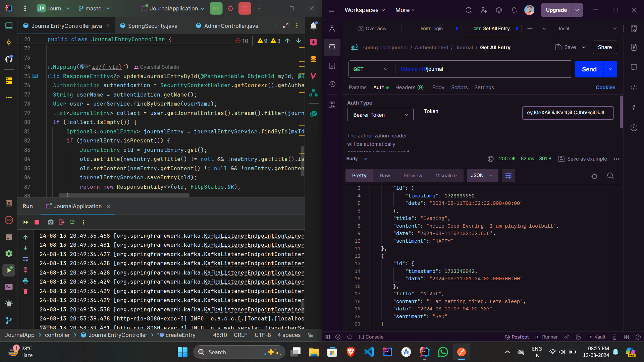
Task: Open the Terminal tool window in IntelliJ
Action: [9, 287]
